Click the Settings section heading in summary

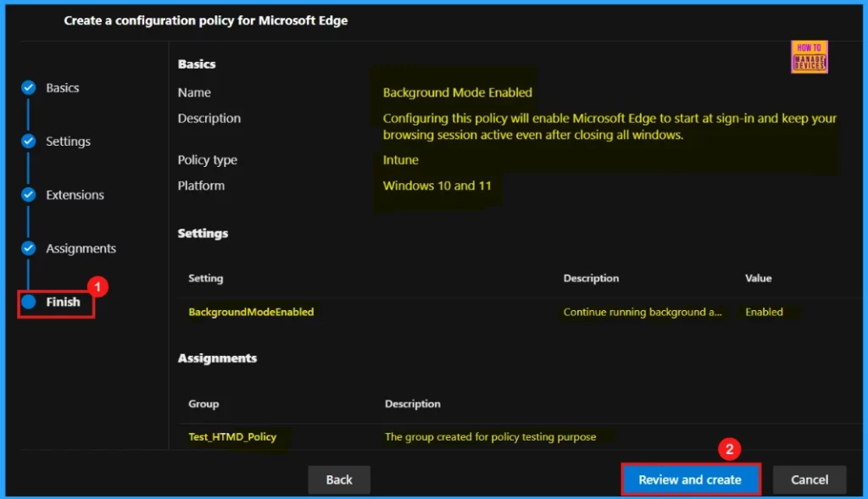pos(203,234)
